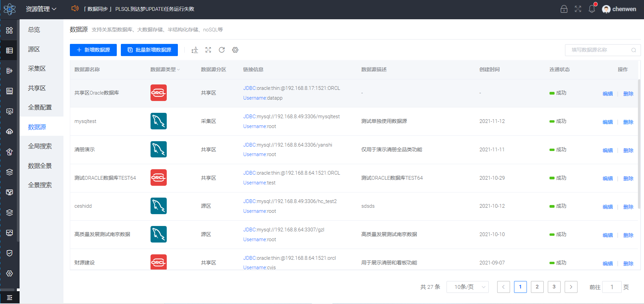Delete the mysqltest data source
The image size is (644, 304).
coord(628,122)
